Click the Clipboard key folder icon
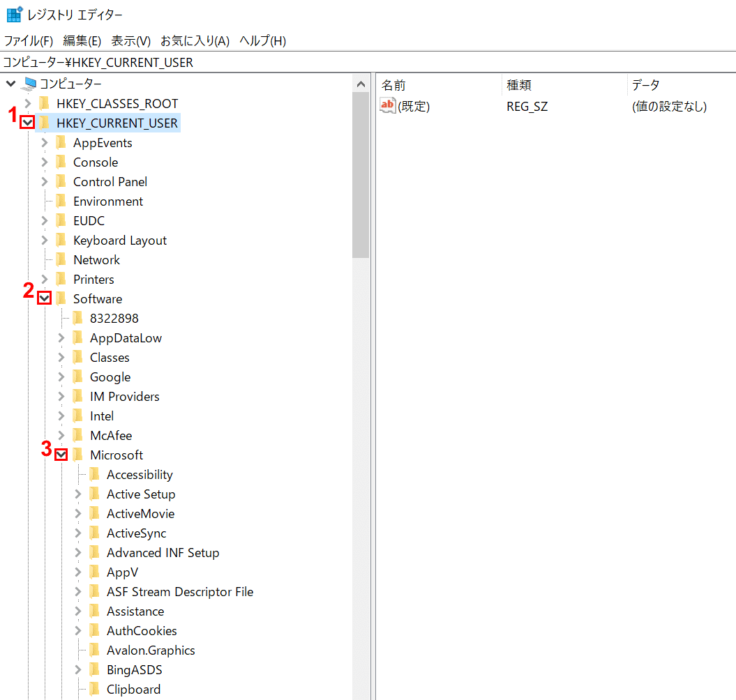 point(95,690)
